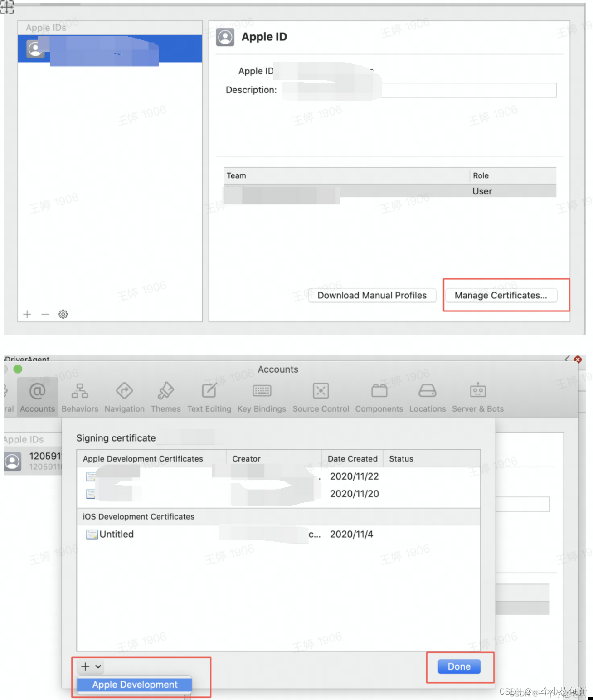Screen dimensions: 593x700
Task: Add a new Apple ID with the plus button
Action: tap(27, 314)
